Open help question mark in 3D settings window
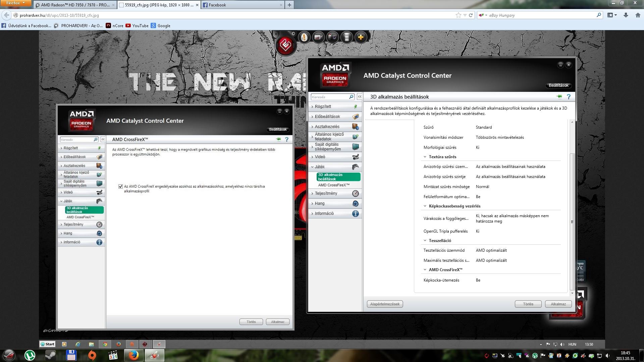Screen dimensions: 644x362 click(x=569, y=97)
